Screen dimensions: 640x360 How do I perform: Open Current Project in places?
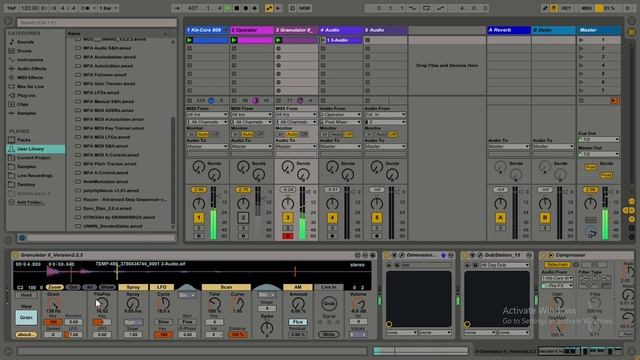click(33, 158)
